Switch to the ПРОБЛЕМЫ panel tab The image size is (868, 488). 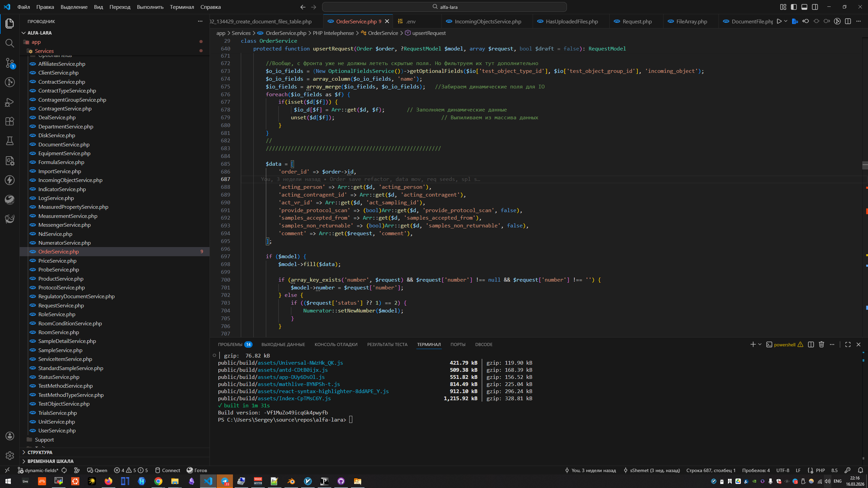[230, 344]
